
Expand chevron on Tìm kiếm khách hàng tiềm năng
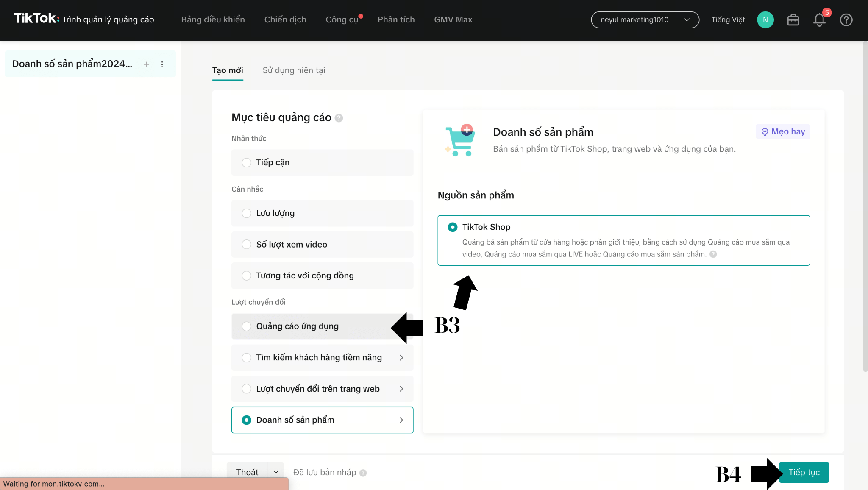[401, 358]
